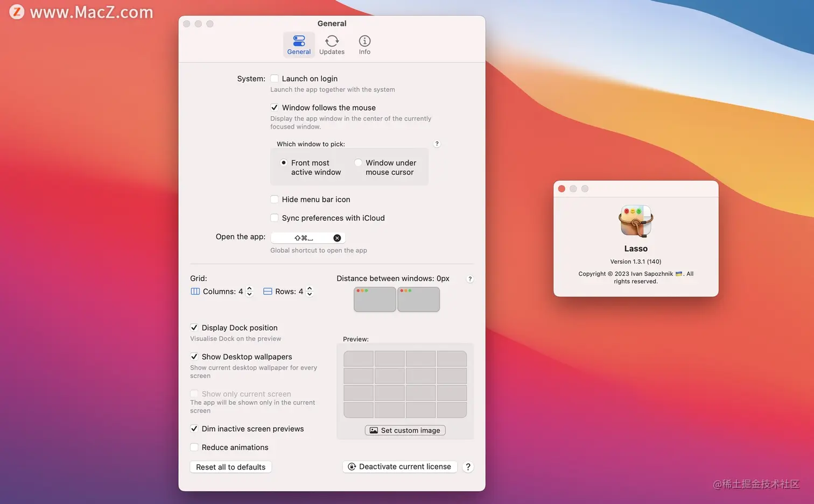Open help for Which window to pick

[x=437, y=144]
